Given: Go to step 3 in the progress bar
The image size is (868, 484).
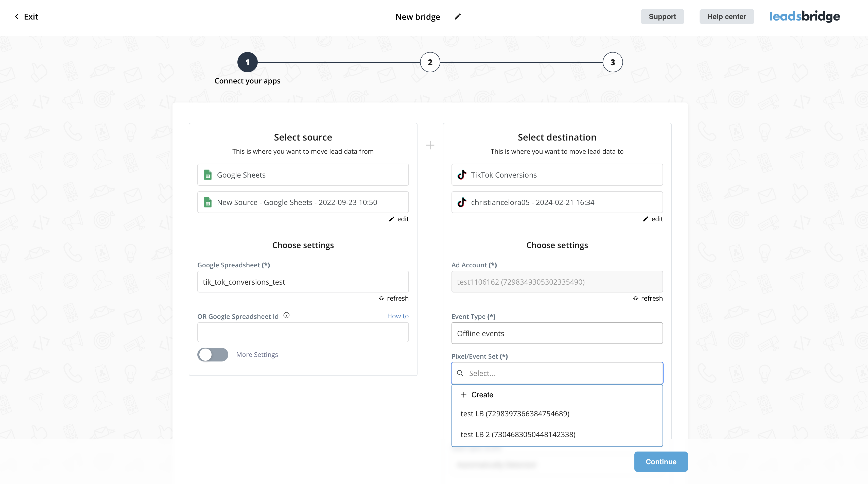Looking at the screenshot, I should [x=613, y=62].
